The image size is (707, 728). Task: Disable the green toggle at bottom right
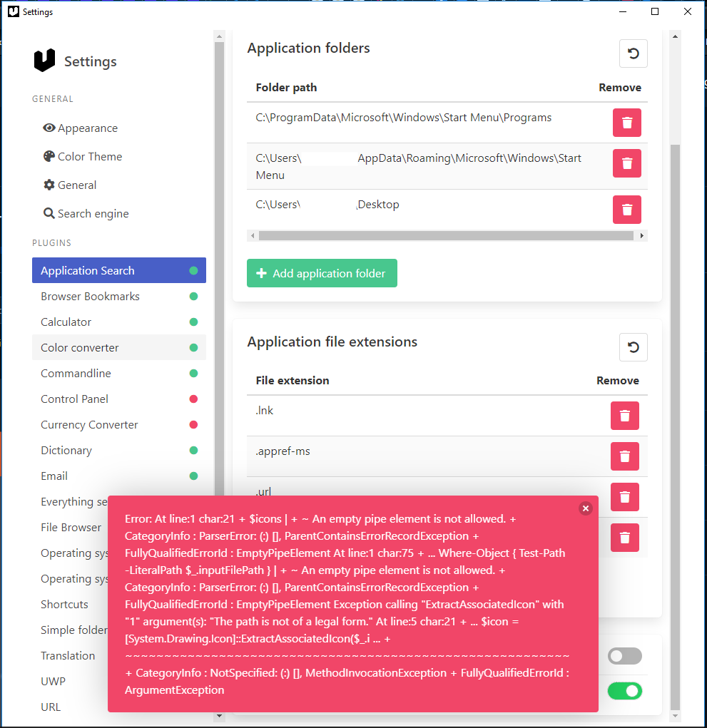625,691
